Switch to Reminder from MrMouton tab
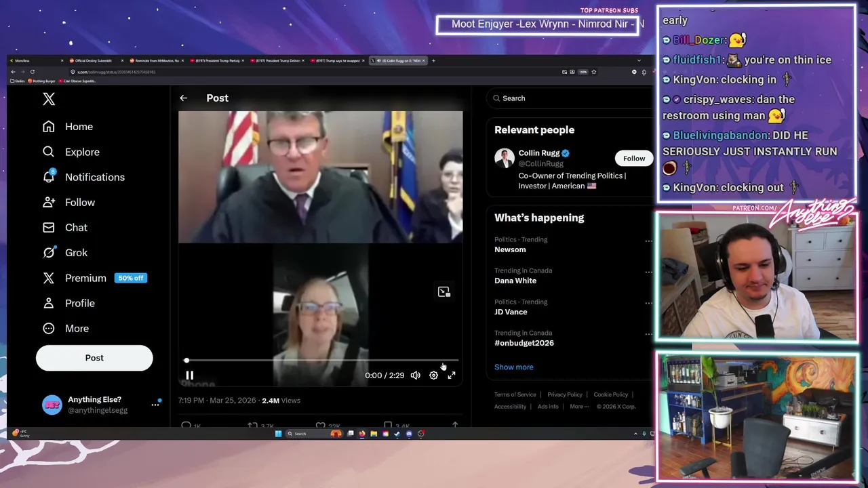Screen dimensions: 868x488 [156, 60]
